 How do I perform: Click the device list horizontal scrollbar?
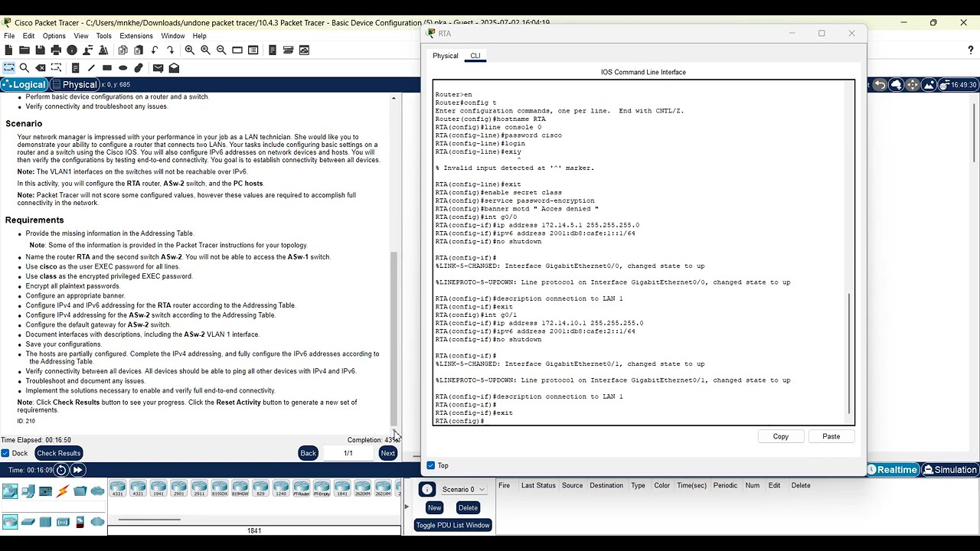pos(149,520)
